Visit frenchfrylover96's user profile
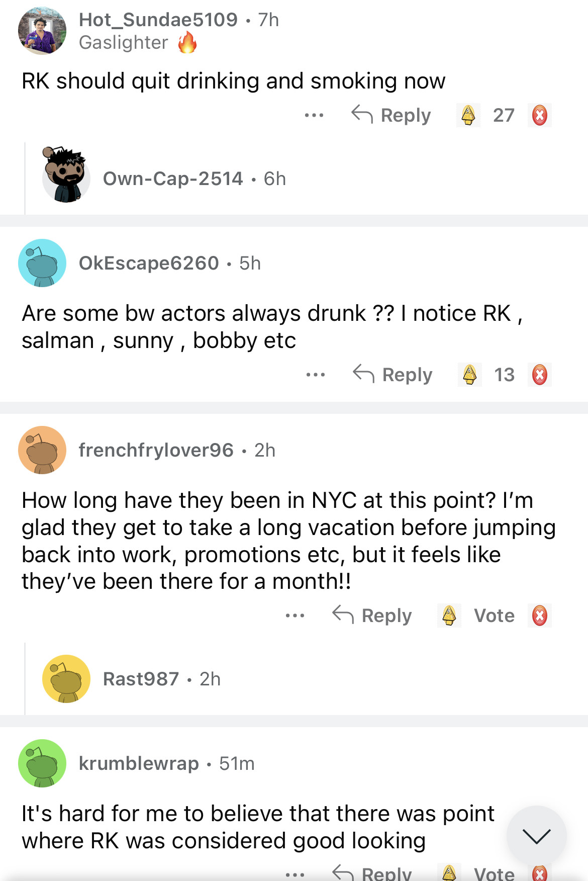The height and width of the screenshot is (881, 588). click(156, 450)
